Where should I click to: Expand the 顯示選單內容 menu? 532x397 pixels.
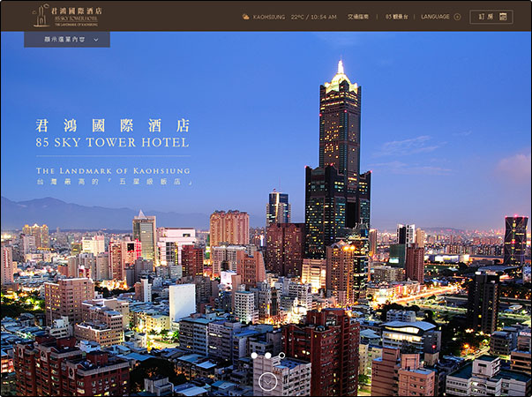[x=66, y=40]
